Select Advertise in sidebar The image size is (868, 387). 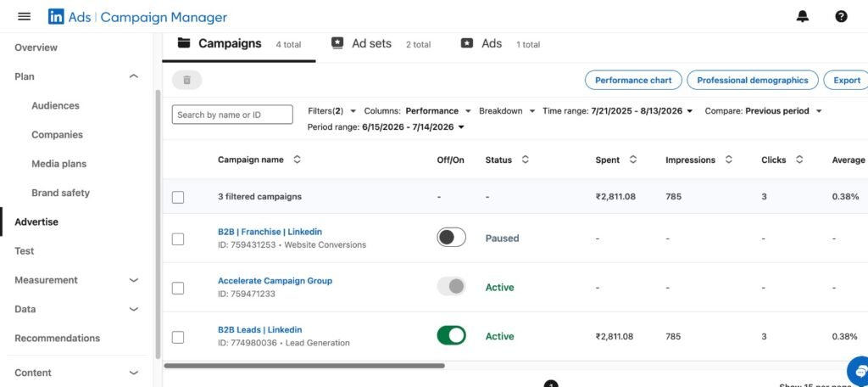[36, 222]
